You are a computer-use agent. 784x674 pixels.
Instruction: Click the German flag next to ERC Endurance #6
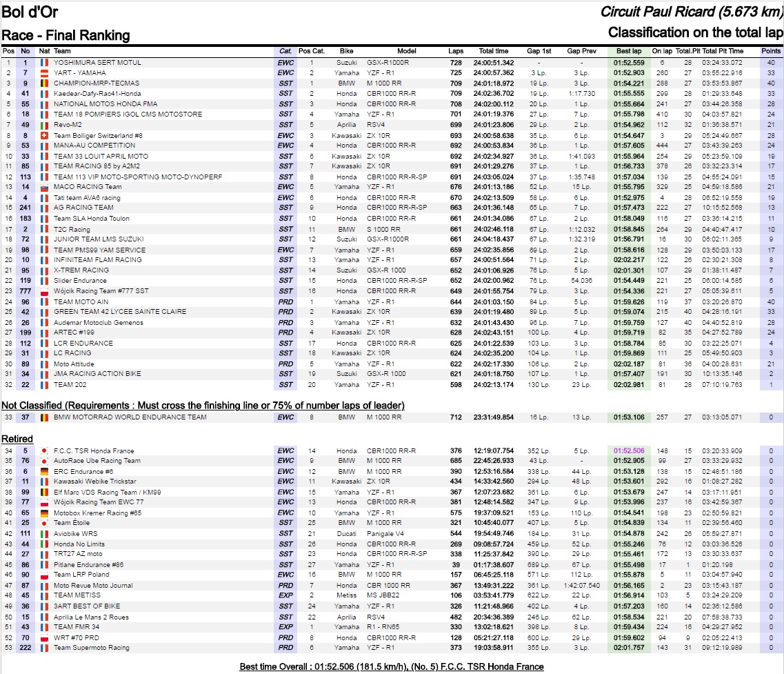point(45,471)
